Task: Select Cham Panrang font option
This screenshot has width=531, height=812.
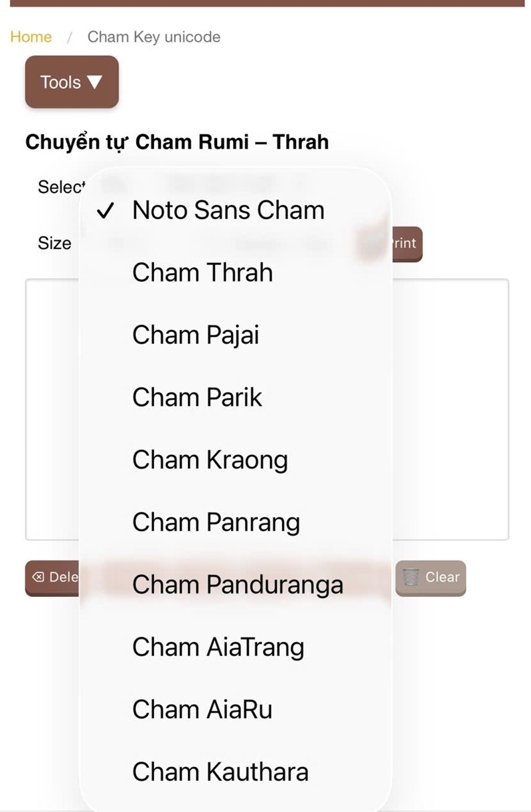Action: [216, 523]
